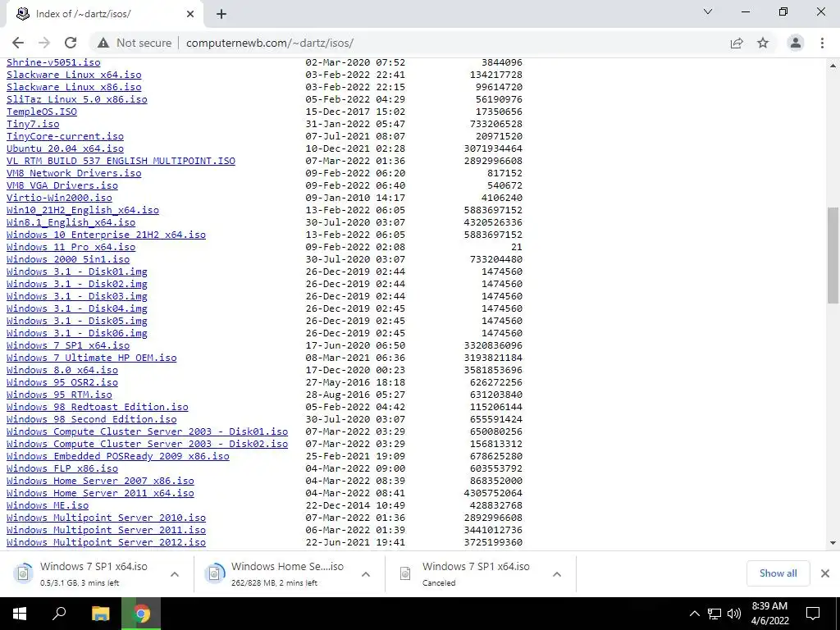
Task: Click the volume speaker icon in tray
Action: pos(734,614)
